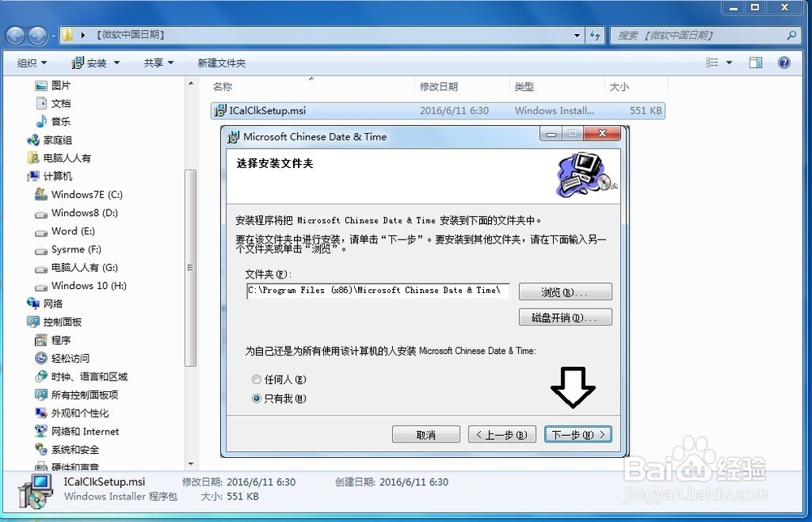Screen dimensions: 812x522
Task: Open the view options dropdown arrow
Action: pyautogui.click(x=729, y=63)
